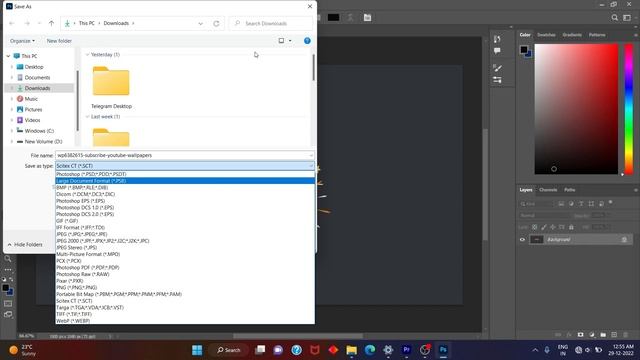
Task: Choose Photoshop Raw (*.RAW) format
Action: click(185, 274)
